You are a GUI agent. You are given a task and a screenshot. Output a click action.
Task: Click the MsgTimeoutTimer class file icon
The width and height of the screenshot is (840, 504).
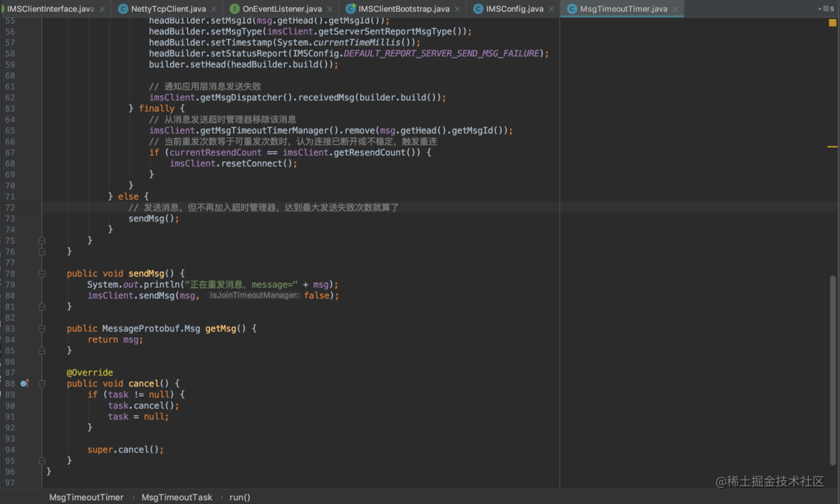(572, 9)
